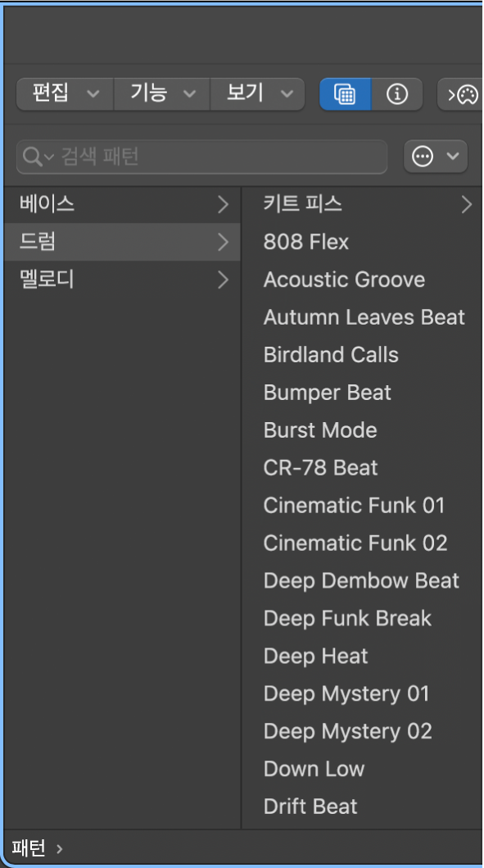Pick the Cinematic Funk 01 pattern

click(x=363, y=506)
